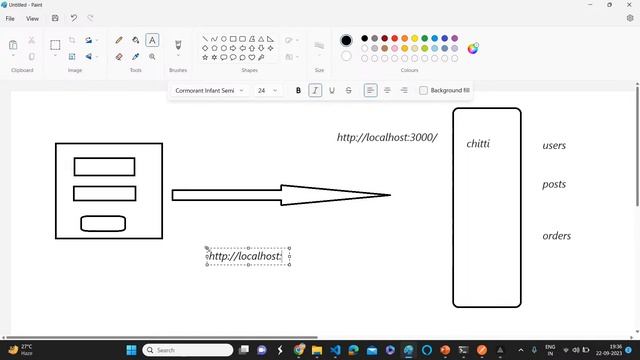Viewport: 640px width, 360px height.
Task: Open the clock and date panel
Action: 609,350
